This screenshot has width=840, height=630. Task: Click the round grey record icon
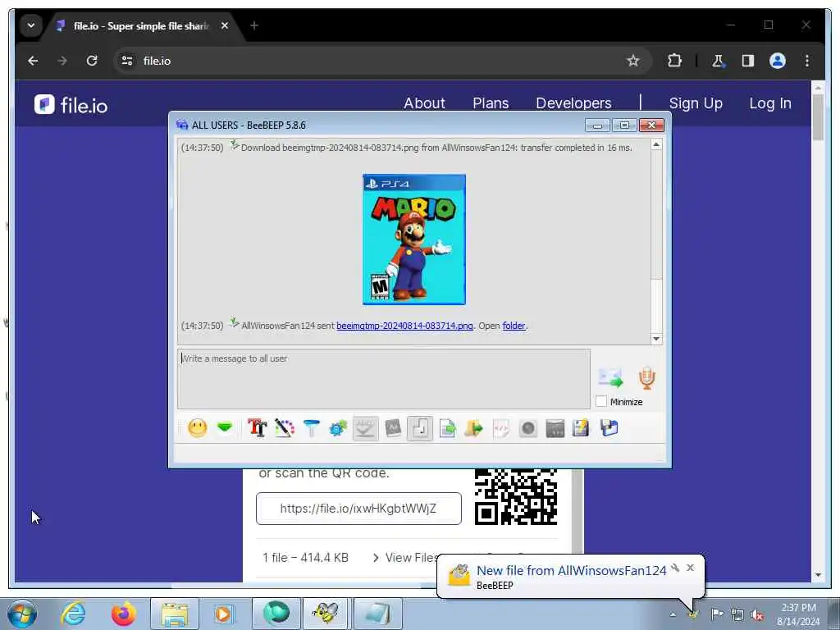pyautogui.click(x=528, y=428)
